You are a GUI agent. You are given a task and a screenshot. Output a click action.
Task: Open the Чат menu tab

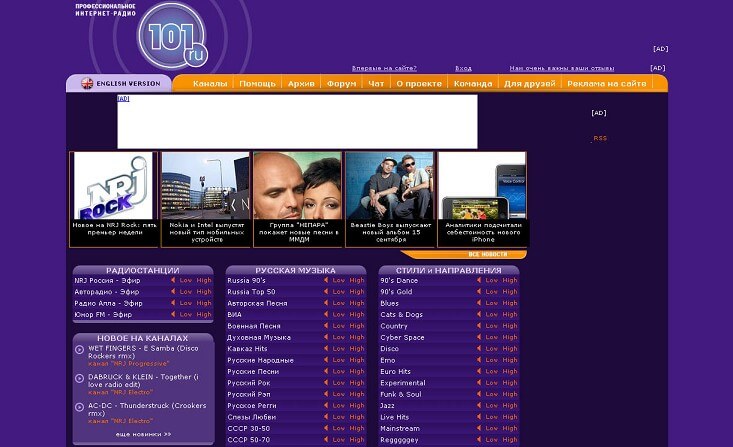pos(376,84)
